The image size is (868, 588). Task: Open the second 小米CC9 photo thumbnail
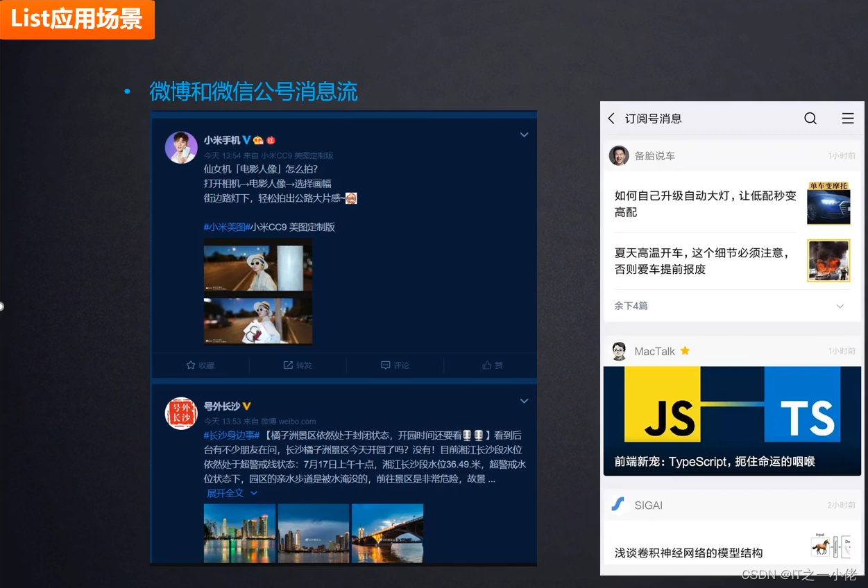[257, 320]
